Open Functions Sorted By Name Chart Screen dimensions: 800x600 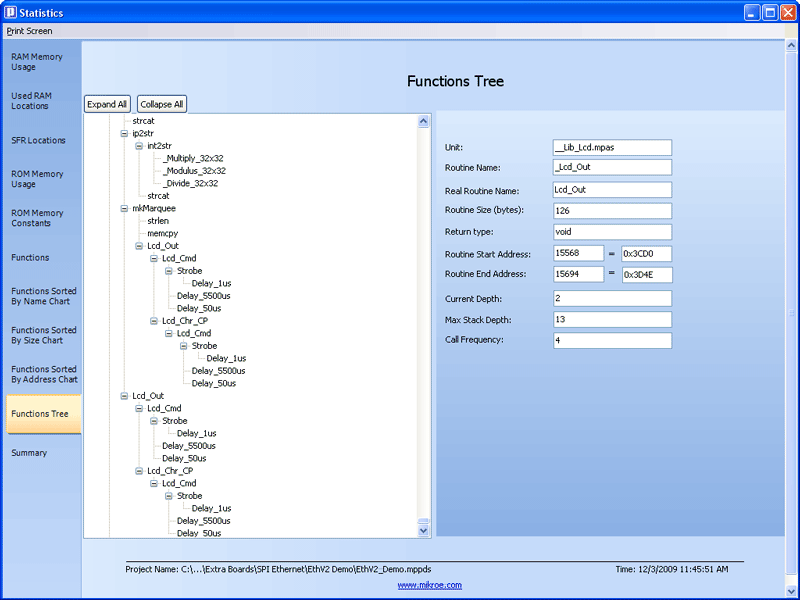[44, 296]
